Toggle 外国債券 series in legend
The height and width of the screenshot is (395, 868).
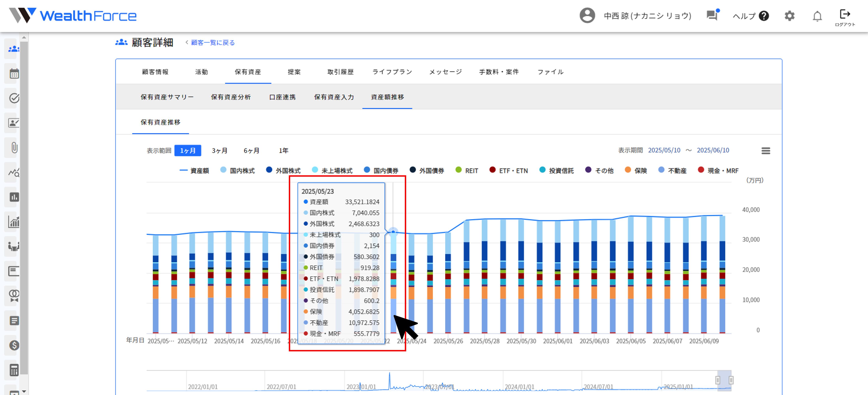(427, 171)
